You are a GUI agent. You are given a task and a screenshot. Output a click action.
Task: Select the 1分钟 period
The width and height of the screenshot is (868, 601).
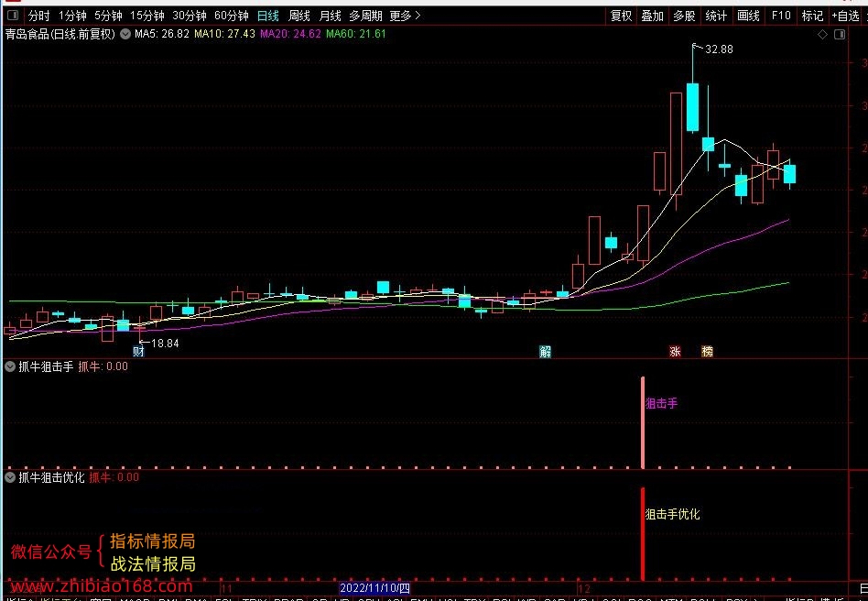click(x=72, y=16)
